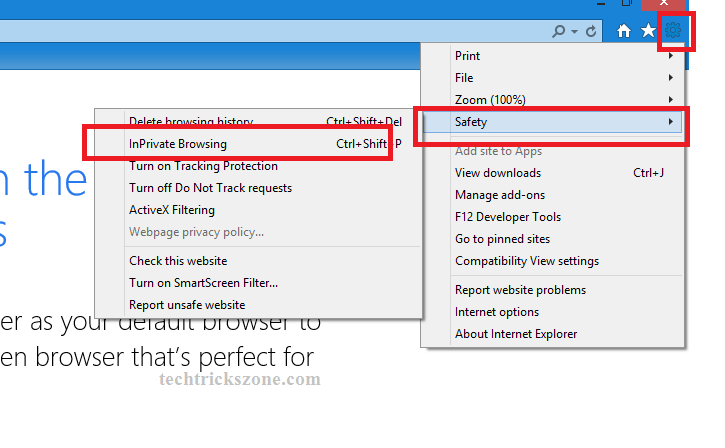The image size is (725, 448).
Task: Open the address bar dropdown arrow
Action: [x=574, y=31]
